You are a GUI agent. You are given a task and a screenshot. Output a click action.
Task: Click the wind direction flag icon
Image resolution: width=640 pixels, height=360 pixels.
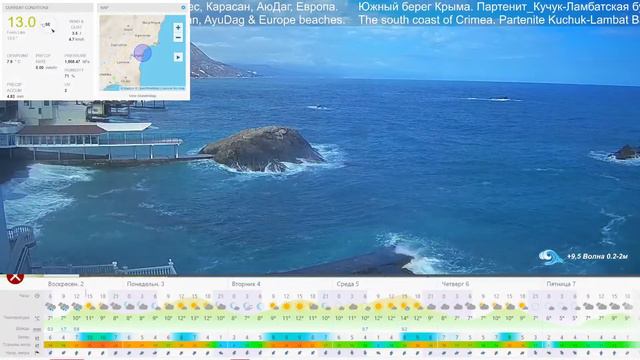(37, 353)
